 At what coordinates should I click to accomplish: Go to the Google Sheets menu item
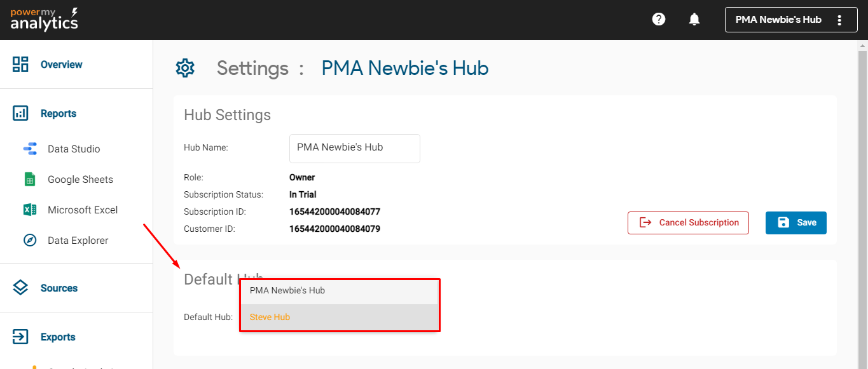click(80, 180)
